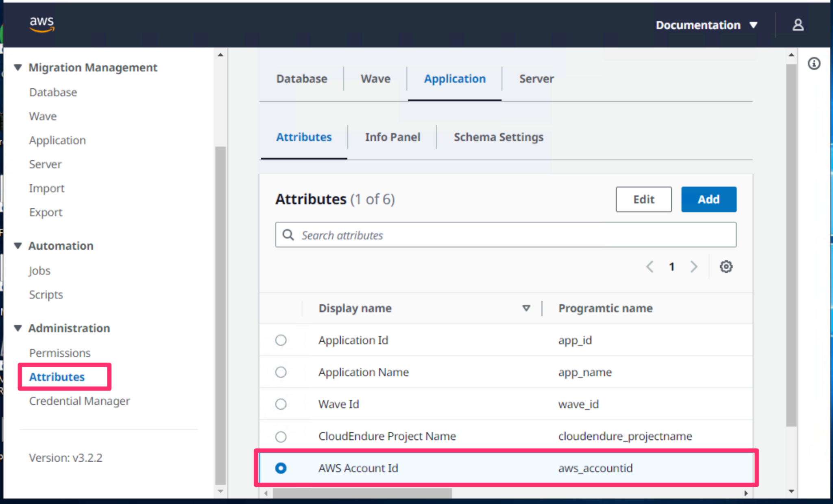The width and height of the screenshot is (833, 504).
Task: Switch to the Server tab
Action: pyautogui.click(x=536, y=79)
